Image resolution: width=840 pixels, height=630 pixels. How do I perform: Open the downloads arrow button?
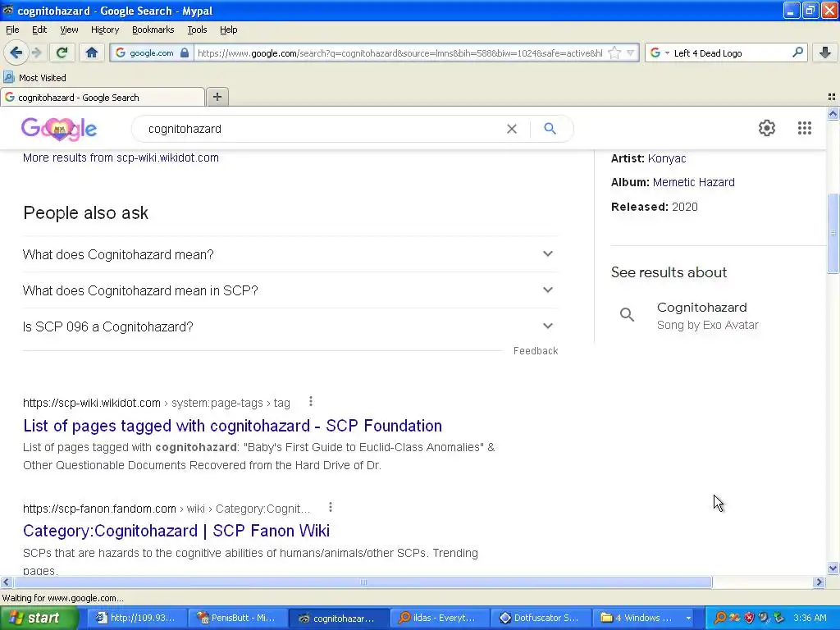825,52
